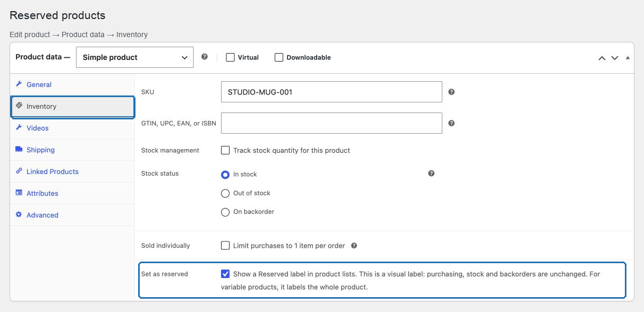Screen dimensions: 644x312
Task: Click the SKU input containing STUDIO-MUG-001
Action: (332, 92)
